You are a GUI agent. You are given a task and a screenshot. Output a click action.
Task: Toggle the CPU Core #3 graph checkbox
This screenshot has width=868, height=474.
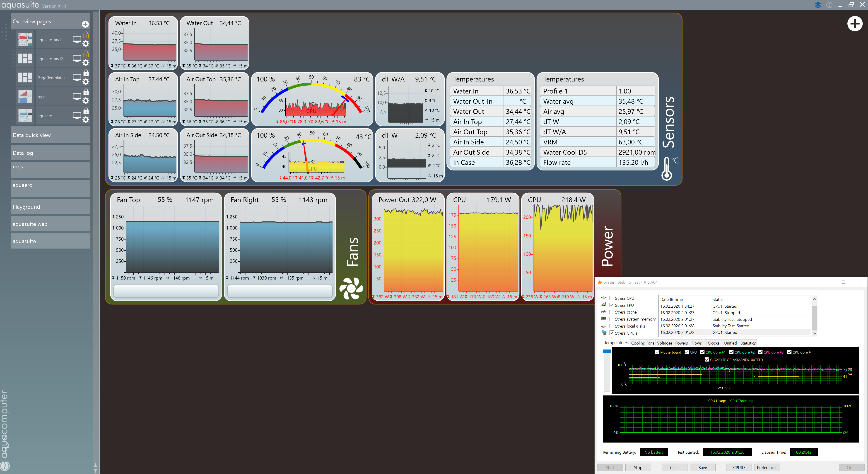(x=760, y=352)
